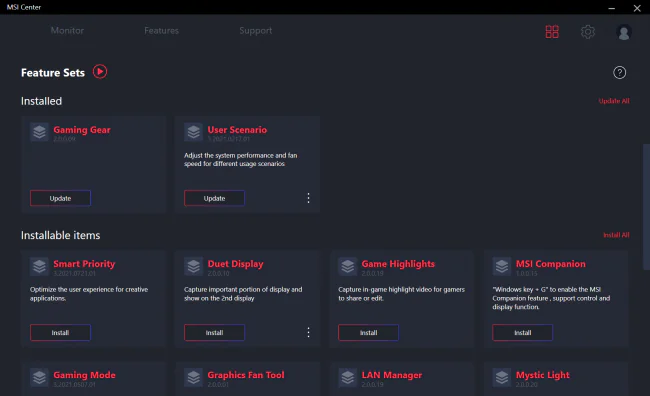Viewport: 650px width, 396px height.
Task: Open settings gear icon
Action: [587, 32]
